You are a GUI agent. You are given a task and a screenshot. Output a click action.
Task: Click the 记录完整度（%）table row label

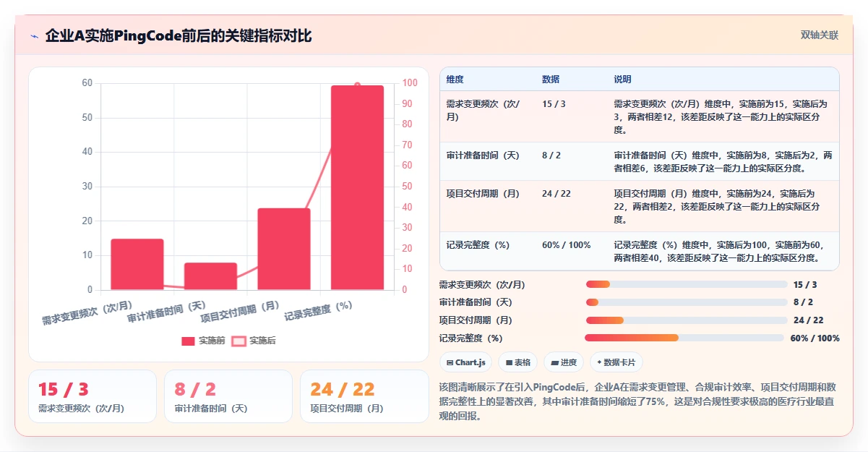click(478, 245)
